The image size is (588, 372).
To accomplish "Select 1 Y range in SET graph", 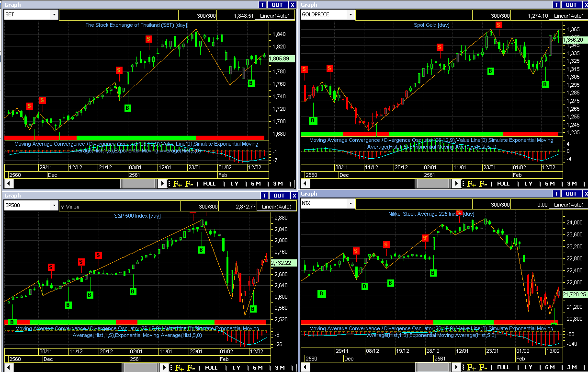I will [234, 184].
